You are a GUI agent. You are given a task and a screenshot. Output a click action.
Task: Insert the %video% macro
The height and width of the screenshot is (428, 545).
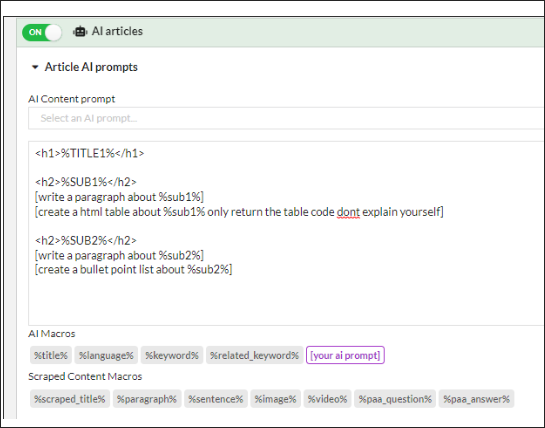(327, 399)
